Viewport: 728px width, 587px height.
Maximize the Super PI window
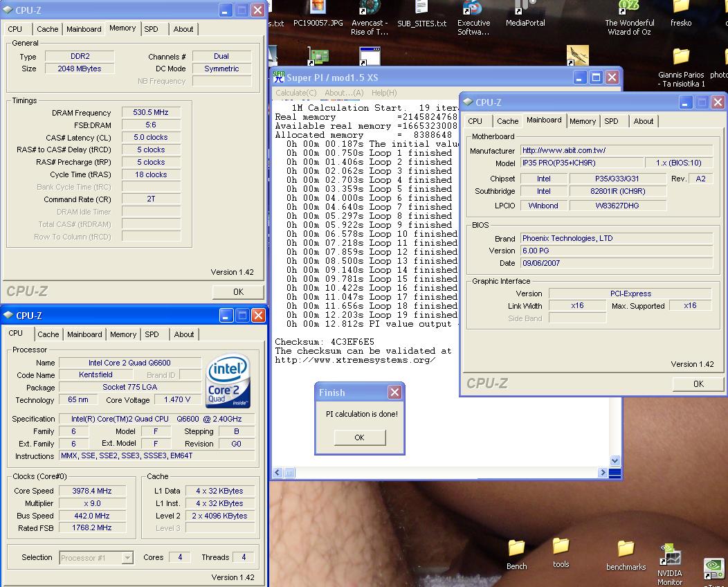(596, 78)
